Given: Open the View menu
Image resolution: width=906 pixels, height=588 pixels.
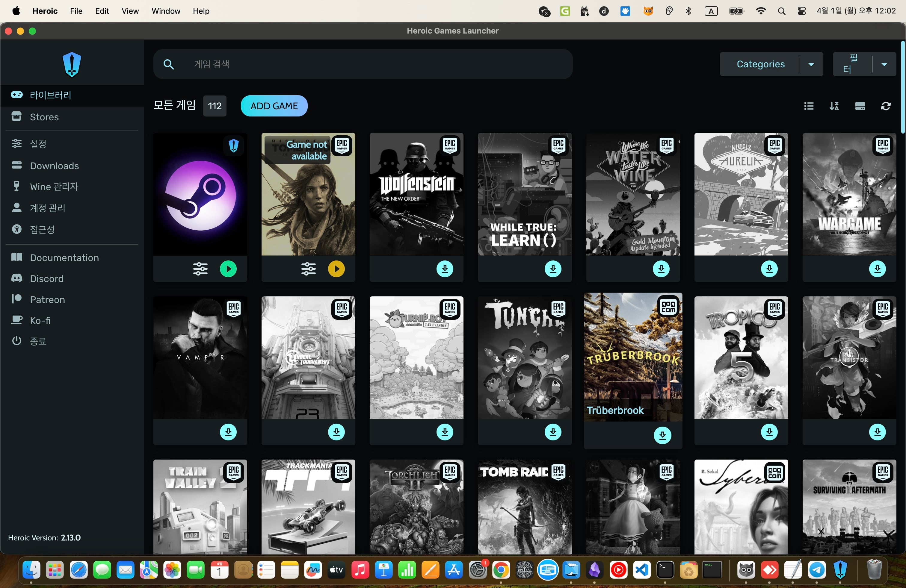Looking at the screenshot, I should pyautogui.click(x=130, y=11).
